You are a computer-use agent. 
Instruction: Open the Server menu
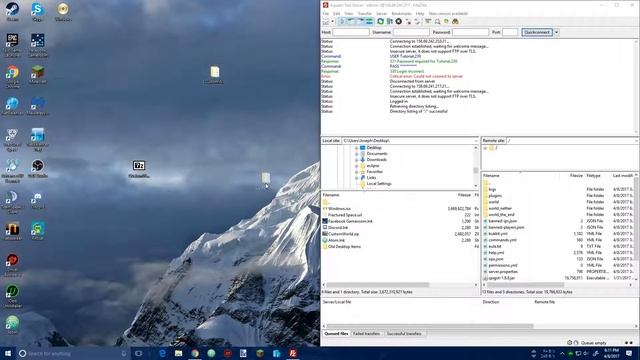tap(382, 13)
